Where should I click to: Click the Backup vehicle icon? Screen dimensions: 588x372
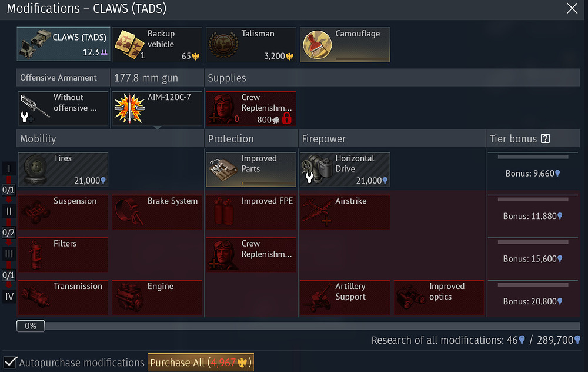point(129,45)
